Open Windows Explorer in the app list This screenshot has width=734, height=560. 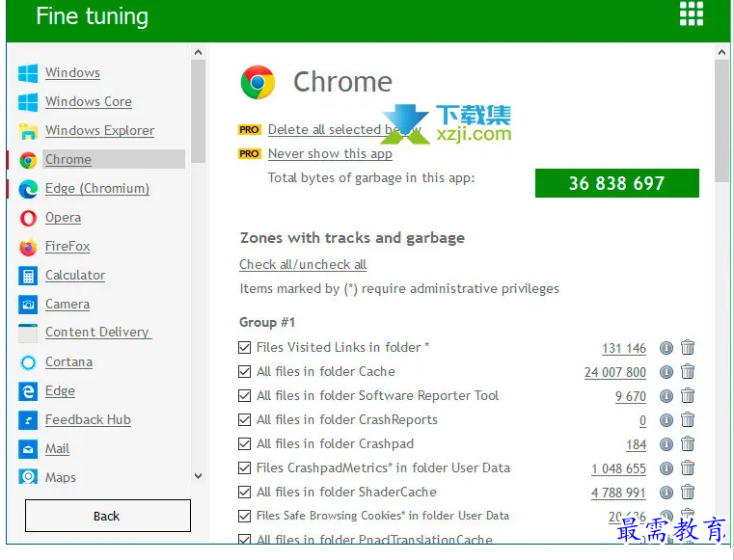tap(99, 131)
